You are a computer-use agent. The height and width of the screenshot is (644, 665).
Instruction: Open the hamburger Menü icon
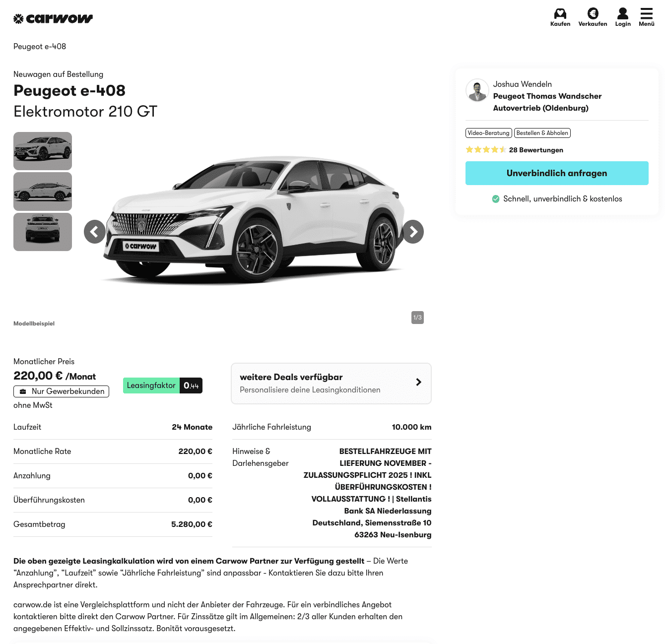(x=647, y=17)
